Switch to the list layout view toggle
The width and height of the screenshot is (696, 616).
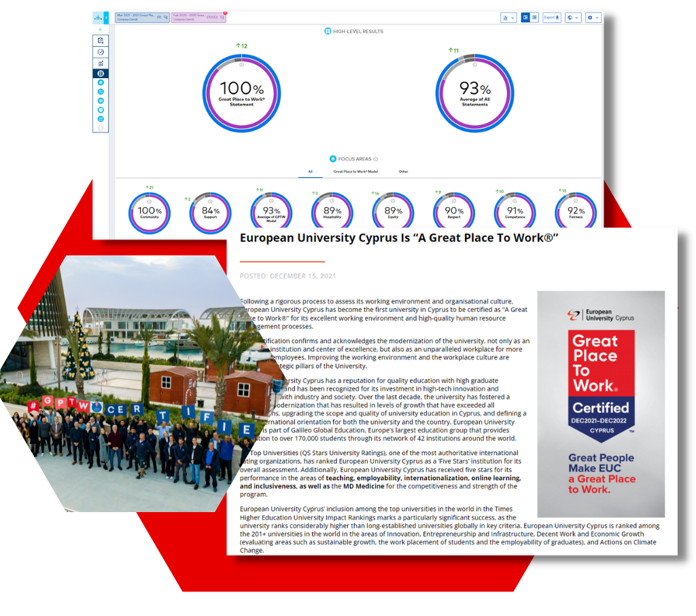(534, 17)
